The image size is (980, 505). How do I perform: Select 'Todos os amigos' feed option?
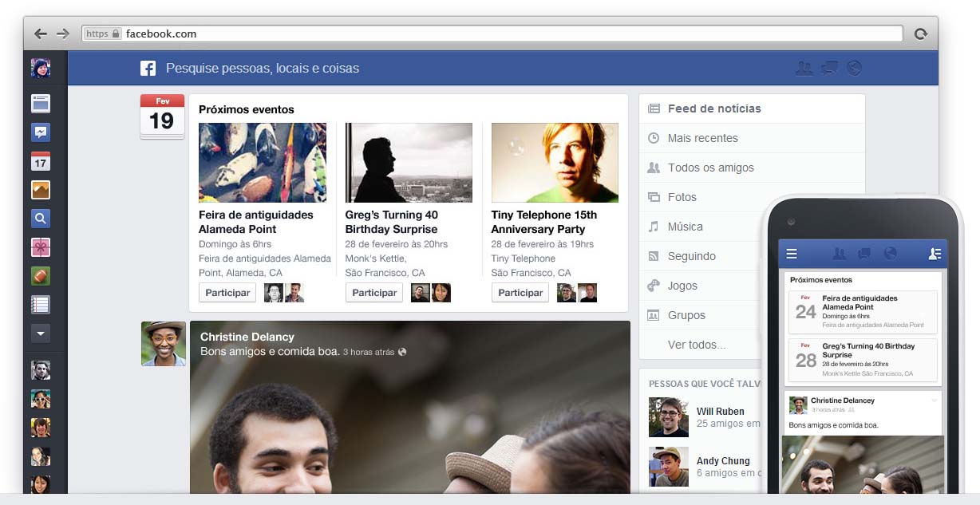tap(710, 168)
